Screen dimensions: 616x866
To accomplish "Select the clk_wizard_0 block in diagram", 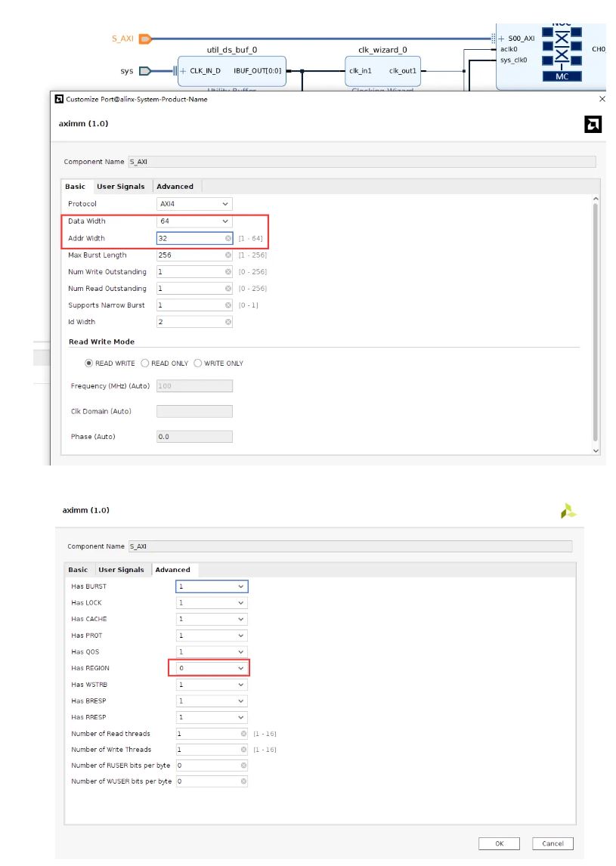I will coord(383,71).
